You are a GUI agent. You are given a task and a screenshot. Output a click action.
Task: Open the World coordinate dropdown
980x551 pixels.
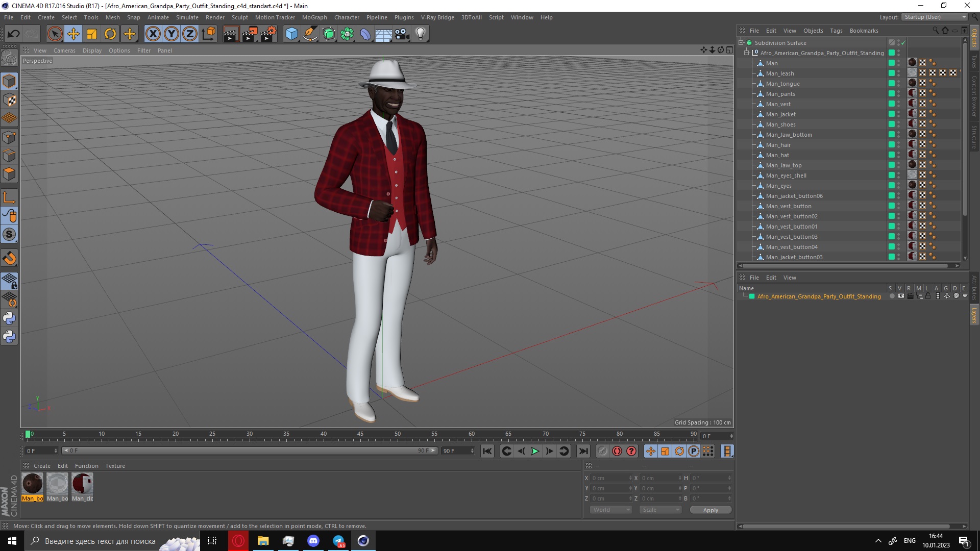click(x=611, y=510)
